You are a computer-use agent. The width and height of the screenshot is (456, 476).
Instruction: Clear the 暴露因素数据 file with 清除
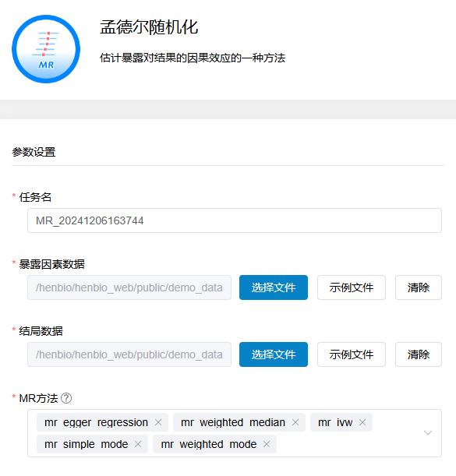click(419, 287)
